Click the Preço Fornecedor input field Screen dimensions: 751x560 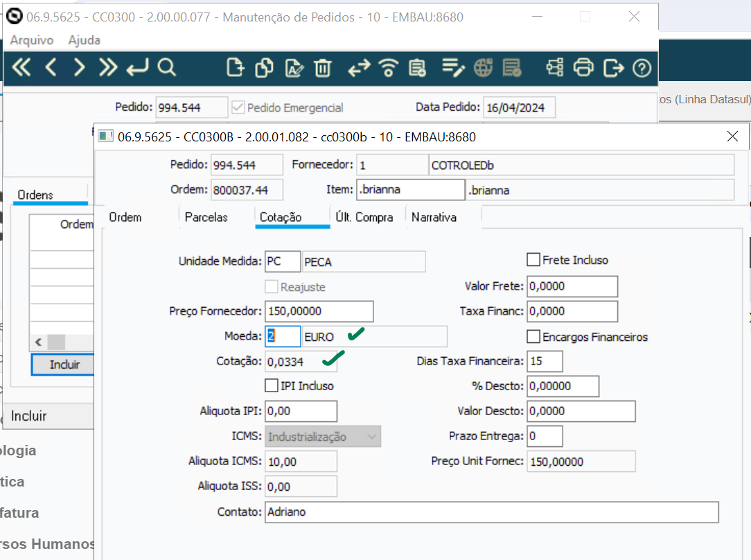(319, 311)
